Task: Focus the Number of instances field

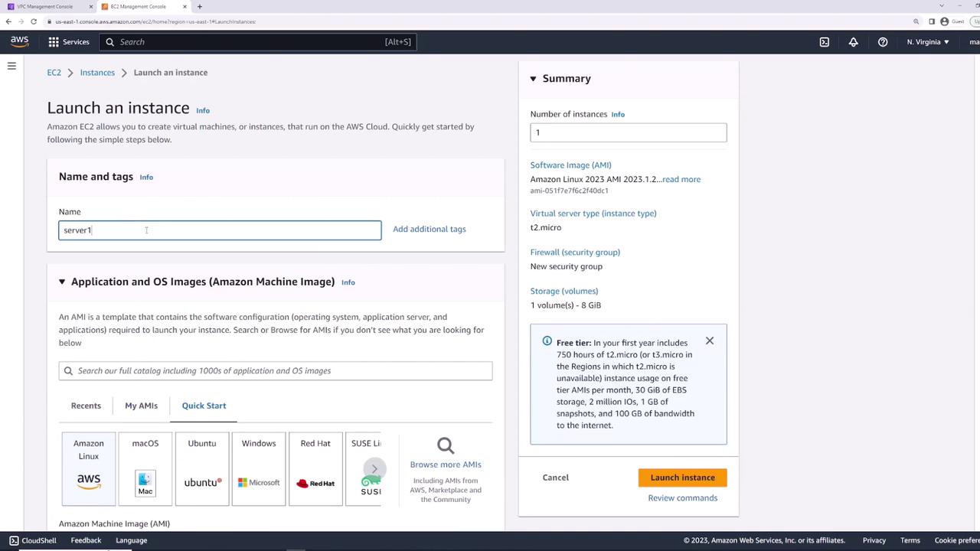Action: 629,132
